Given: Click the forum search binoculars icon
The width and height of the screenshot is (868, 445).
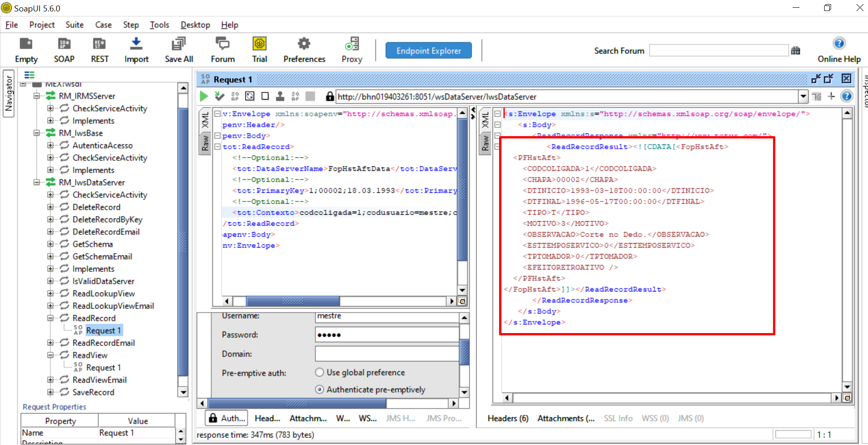Looking at the screenshot, I should 795,50.
